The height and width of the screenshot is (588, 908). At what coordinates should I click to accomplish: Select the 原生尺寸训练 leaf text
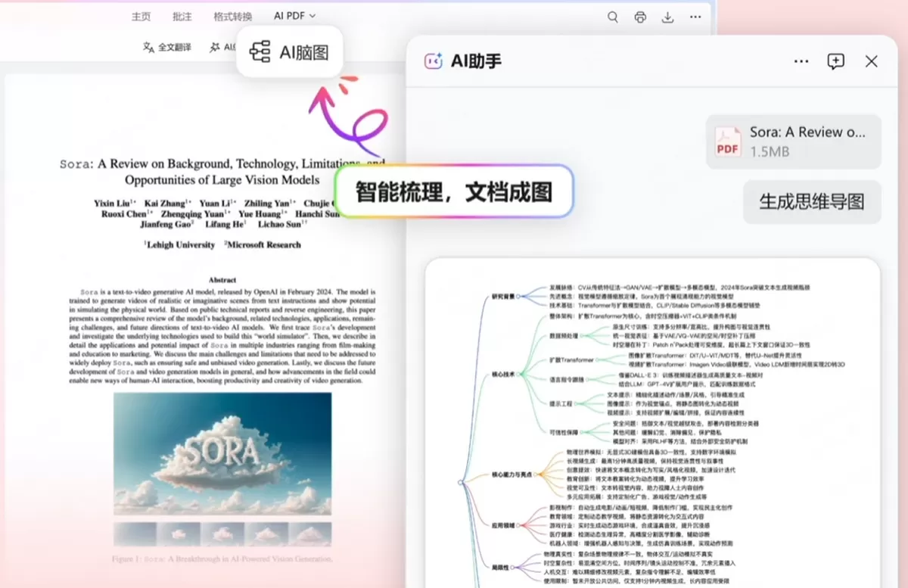[x=692, y=326]
